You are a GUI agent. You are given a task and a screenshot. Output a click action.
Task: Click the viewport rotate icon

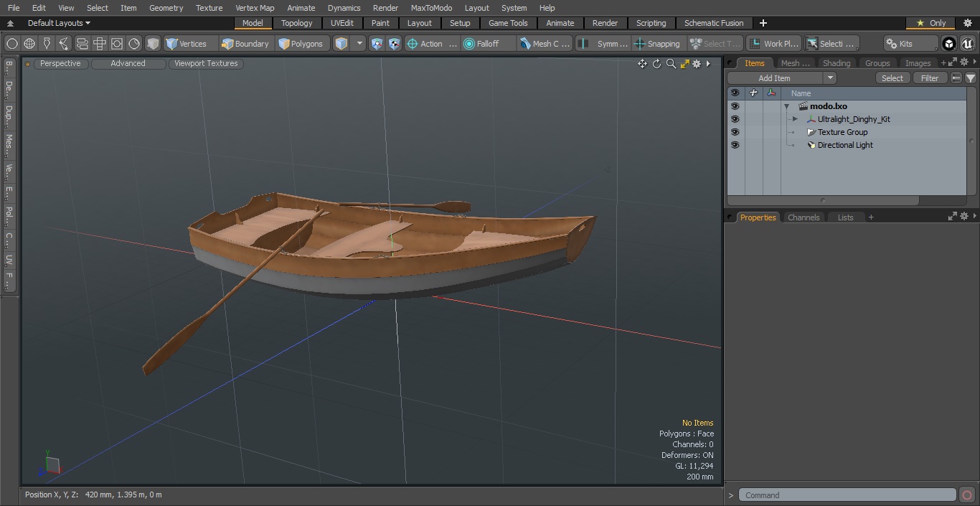pyautogui.click(x=656, y=64)
